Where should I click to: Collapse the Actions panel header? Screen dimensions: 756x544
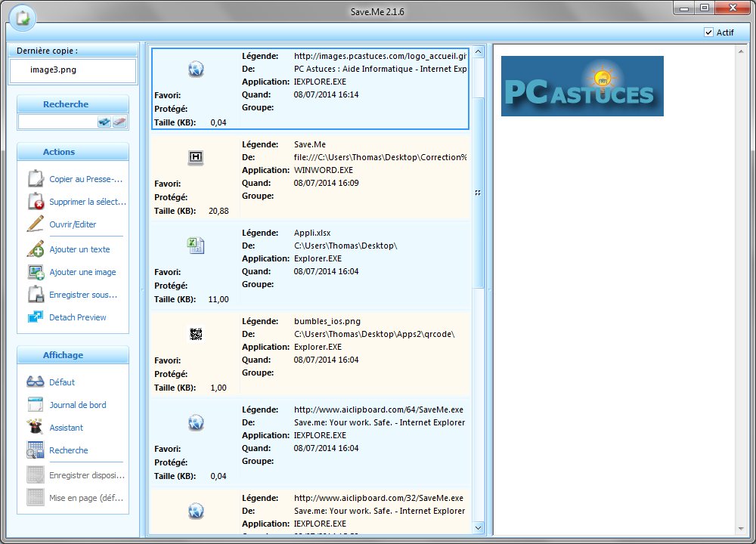point(73,152)
